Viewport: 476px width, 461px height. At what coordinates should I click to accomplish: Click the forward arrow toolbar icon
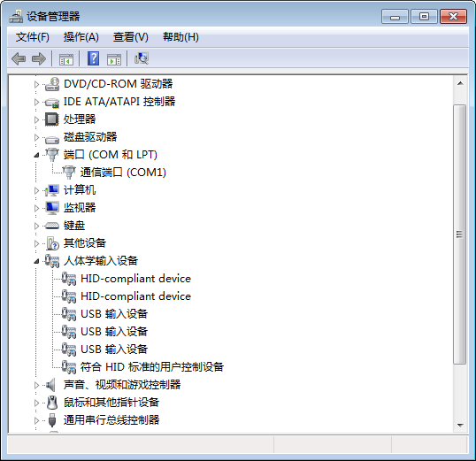click(x=39, y=58)
